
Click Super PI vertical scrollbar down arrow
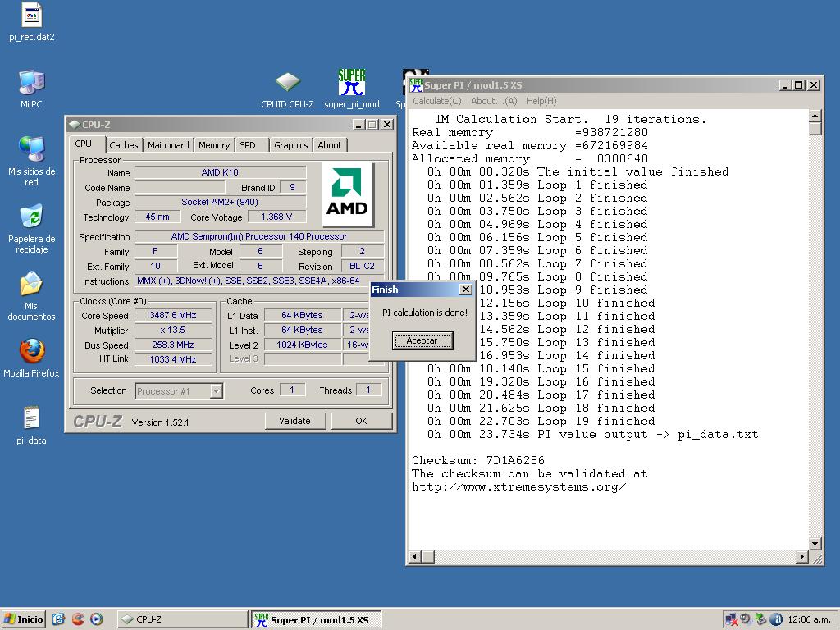coord(815,544)
